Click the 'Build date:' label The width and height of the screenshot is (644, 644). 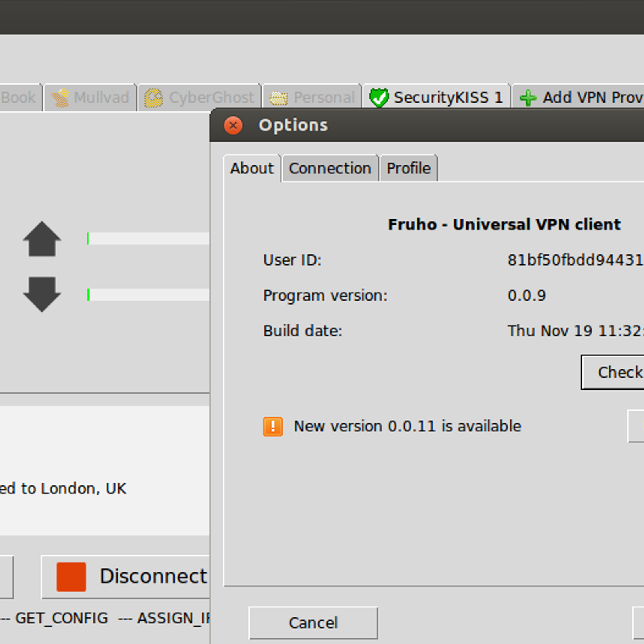[303, 331]
